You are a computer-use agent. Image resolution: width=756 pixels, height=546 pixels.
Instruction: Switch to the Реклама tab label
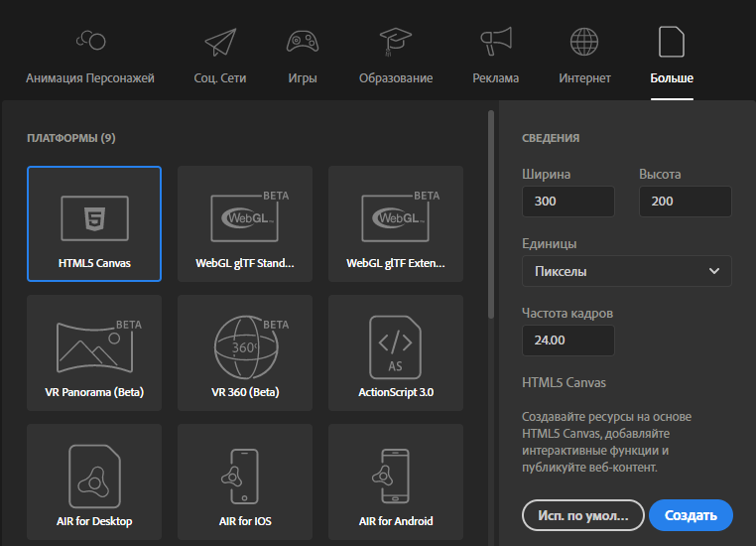496,78
